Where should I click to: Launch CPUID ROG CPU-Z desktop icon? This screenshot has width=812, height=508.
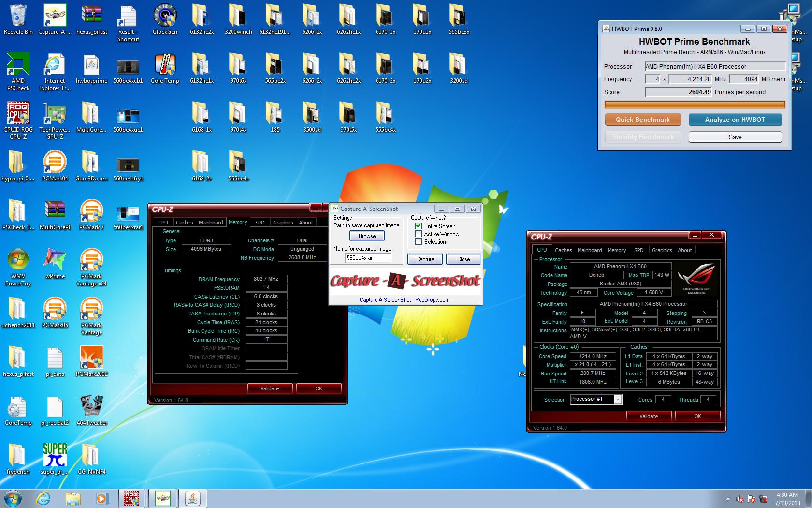18,121
